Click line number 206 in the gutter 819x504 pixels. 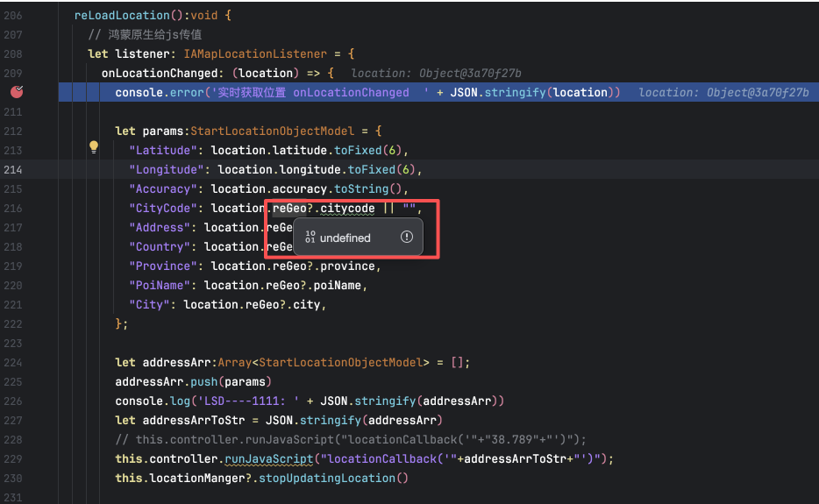coord(12,16)
